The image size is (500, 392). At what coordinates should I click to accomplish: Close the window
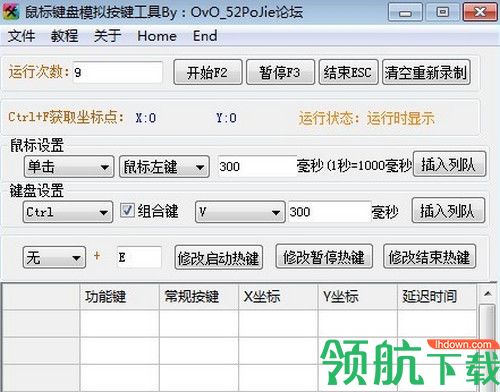[480, 12]
